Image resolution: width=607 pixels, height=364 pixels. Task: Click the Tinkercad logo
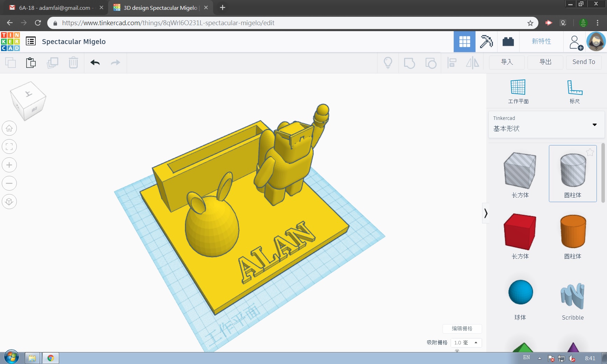click(10, 42)
